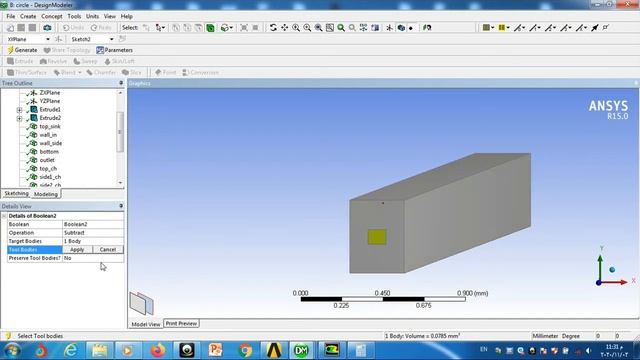Open the File menu
This screenshot has width=640, height=360.
pos(11,16)
